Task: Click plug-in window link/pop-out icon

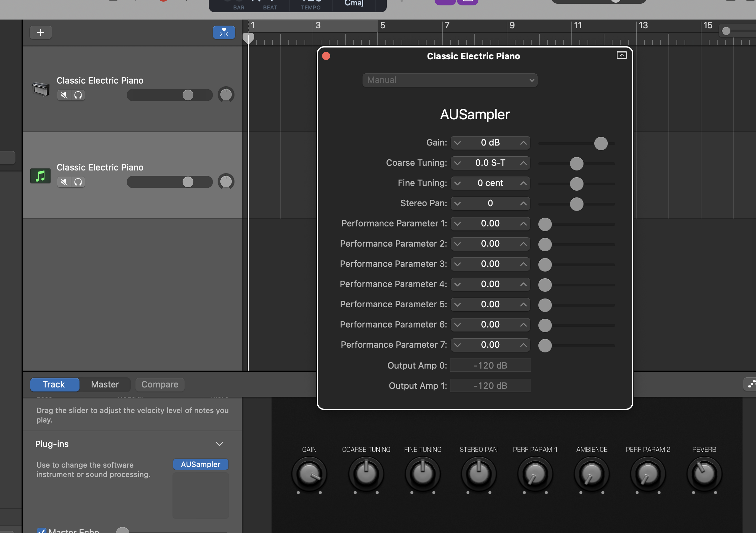Action: point(622,55)
